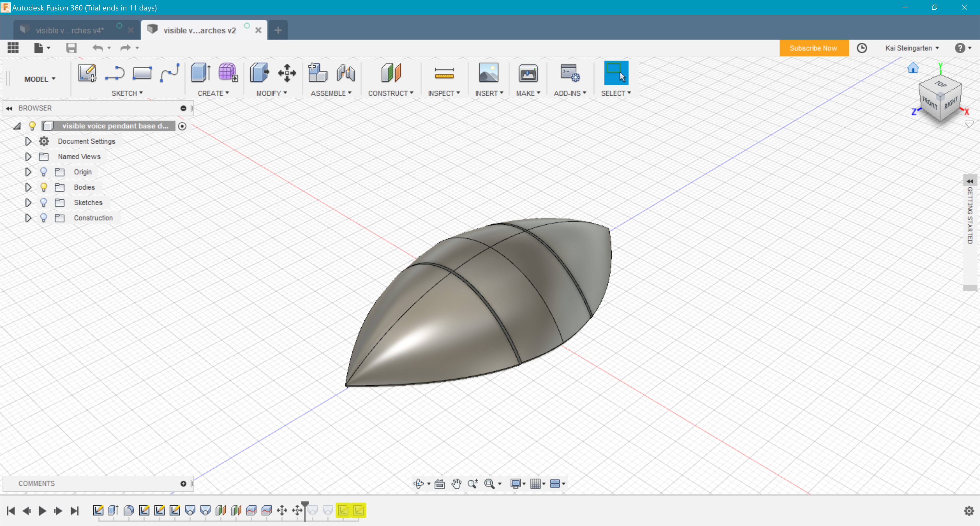This screenshot has width=980, height=526.
Task: Open the Job Status clock icon
Action: click(862, 48)
